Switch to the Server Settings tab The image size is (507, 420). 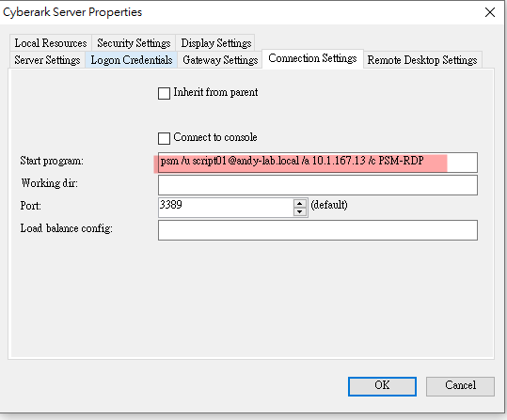pos(47,60)
